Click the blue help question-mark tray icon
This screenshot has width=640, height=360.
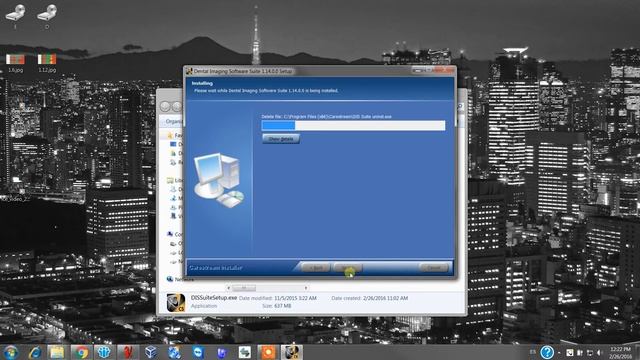click(x=547, y=352)
